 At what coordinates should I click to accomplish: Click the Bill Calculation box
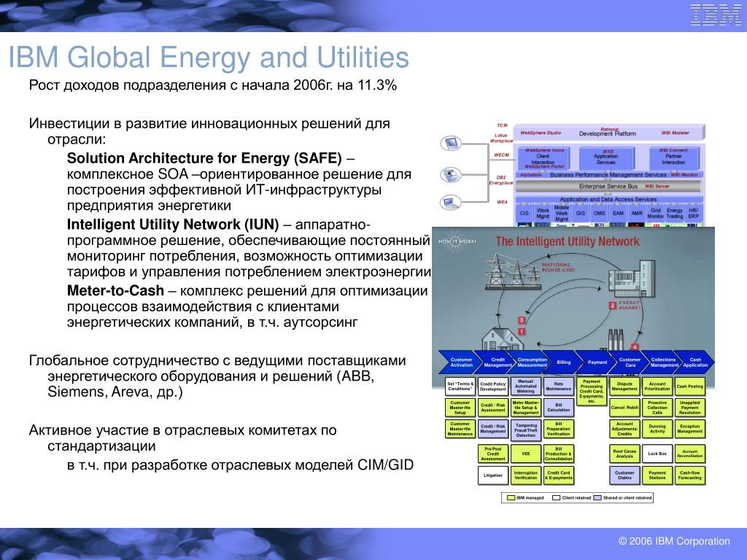tap(558, 408)
